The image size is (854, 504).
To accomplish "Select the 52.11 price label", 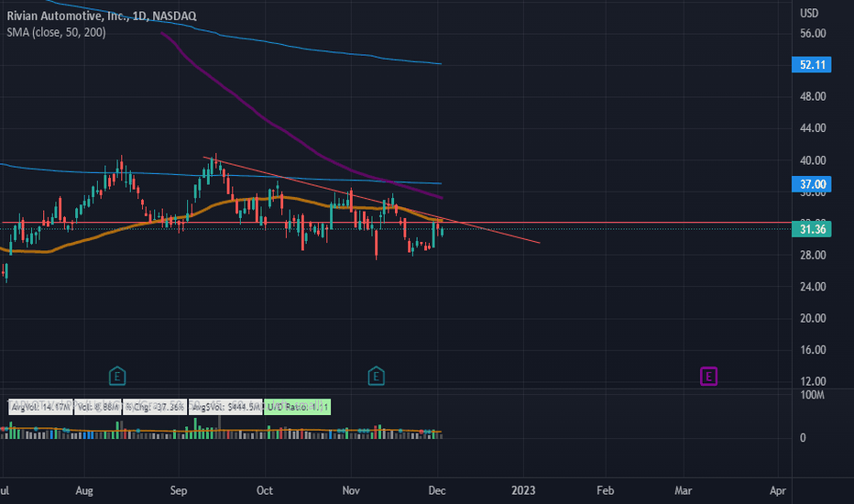I will (812, 65).
